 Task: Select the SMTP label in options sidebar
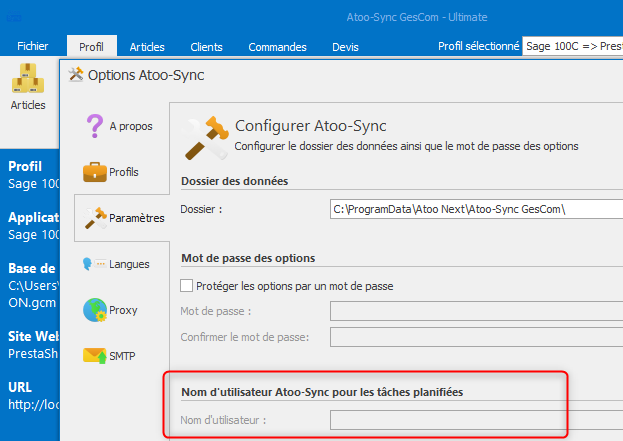(122, 356)
